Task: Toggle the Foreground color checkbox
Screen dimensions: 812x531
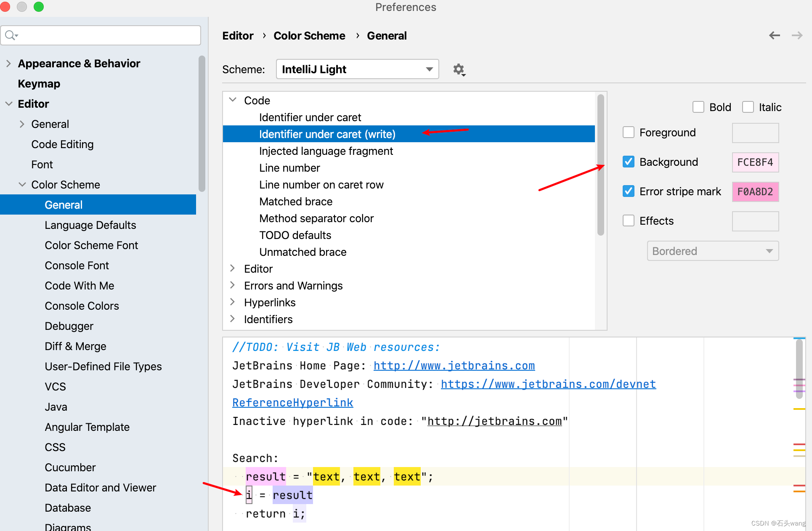Action: point(629,133)
